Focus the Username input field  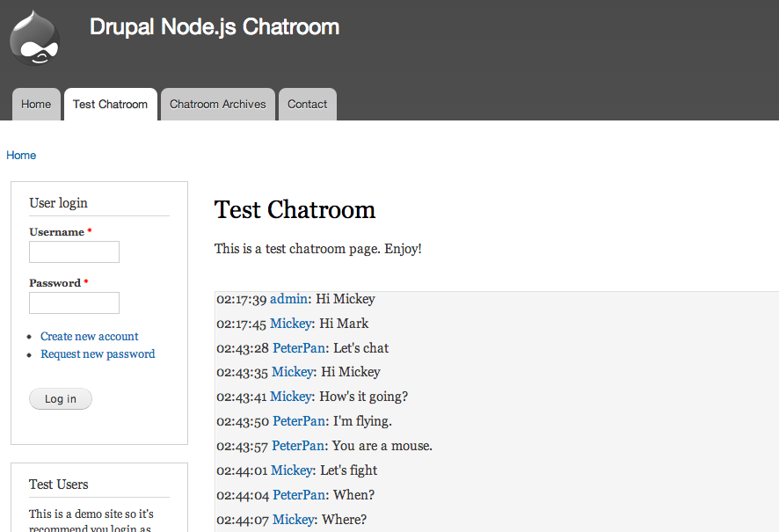click(74, 252)
